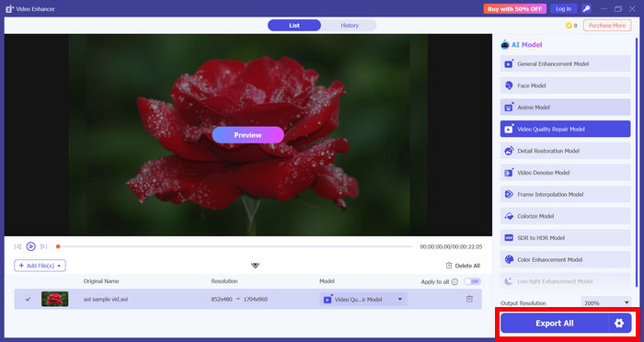
Task: Open Apply to all info tooltip icon
Action: tap(454, 281)
